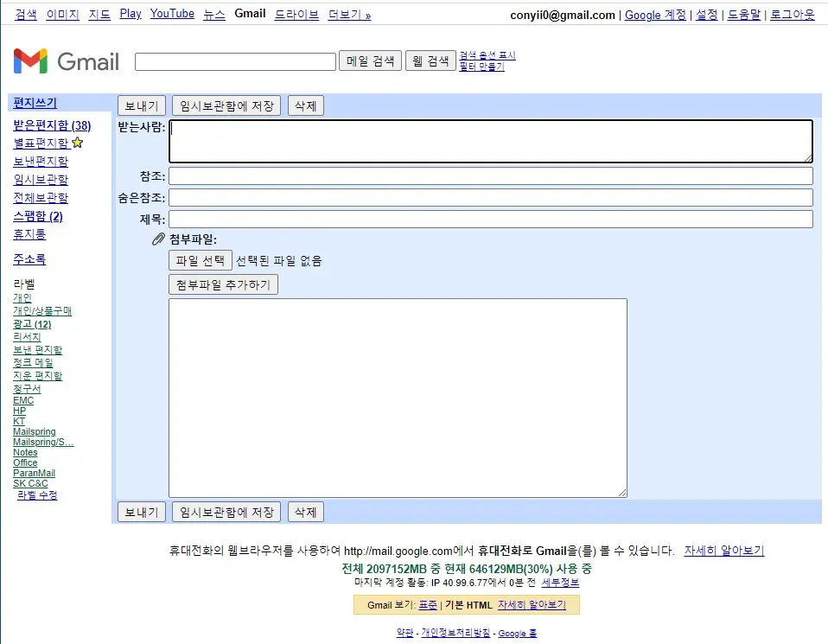The width and height of the screenshot is (828, 644).
Task: Focus the 참조 CC field
Action: click(491, 176)
